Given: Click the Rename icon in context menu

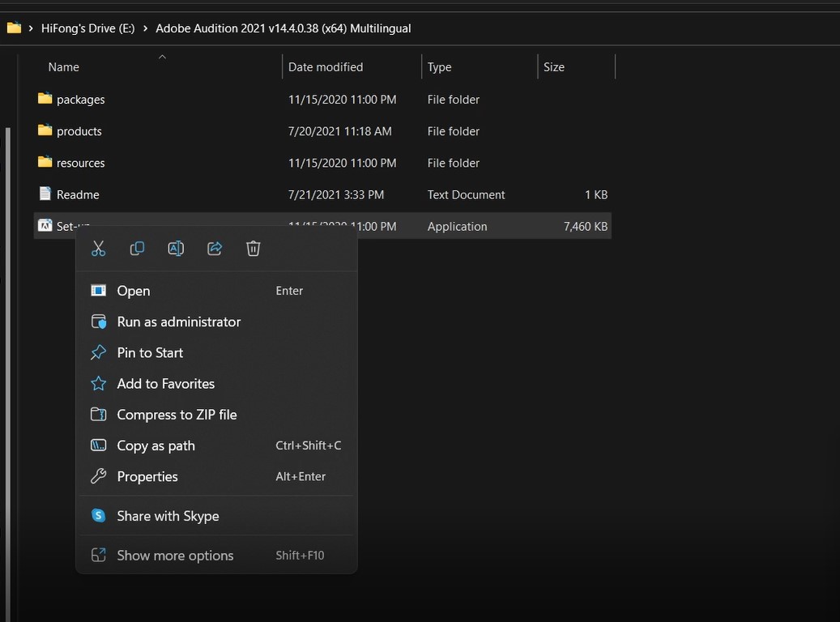Looking at the screenshot, I should pos(176,249).
